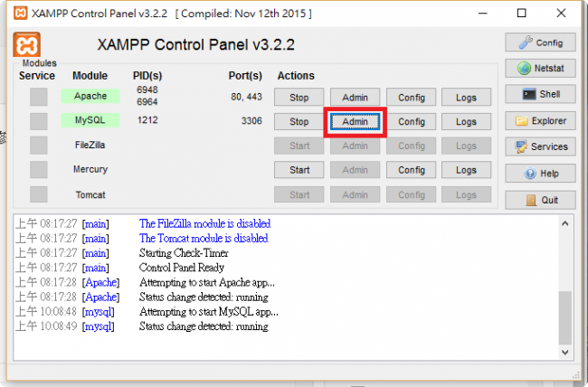Open Explorer with the folder icon
This screenshot has height=387, width=588.
pos(540,121)
